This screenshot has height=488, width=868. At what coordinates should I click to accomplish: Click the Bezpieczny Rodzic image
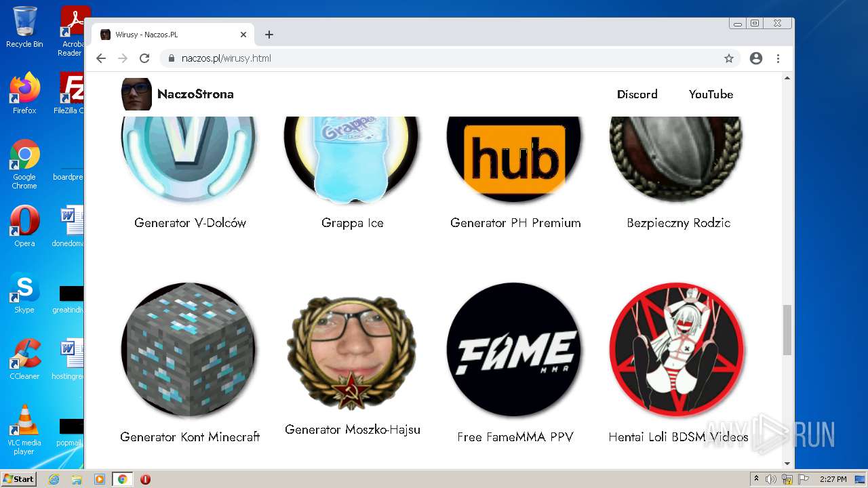pos(677,159)
